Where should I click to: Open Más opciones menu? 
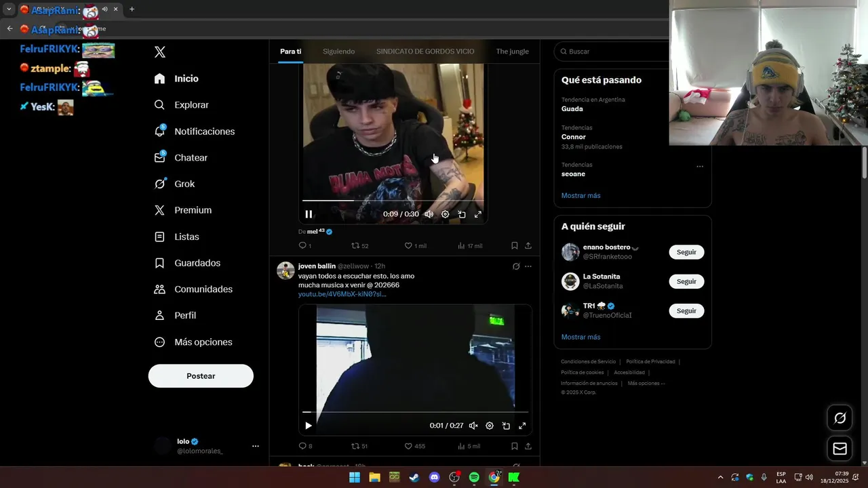point(193,342)
